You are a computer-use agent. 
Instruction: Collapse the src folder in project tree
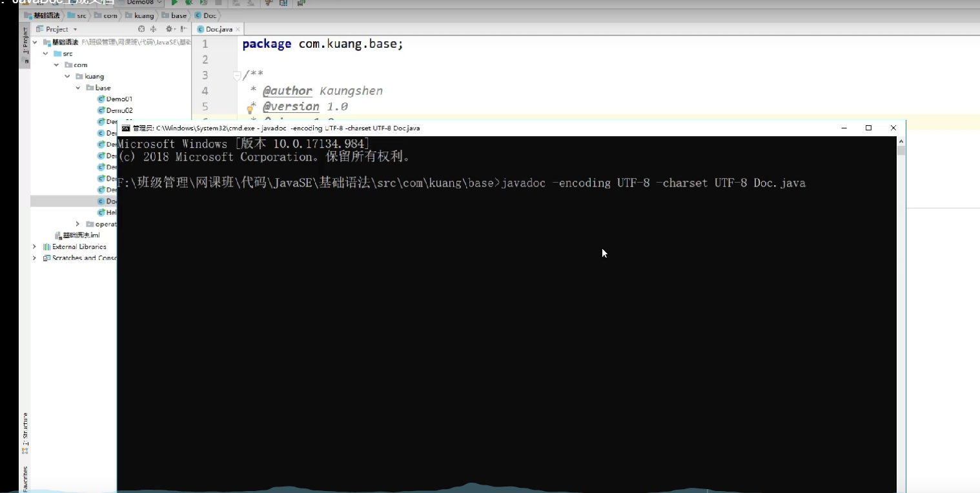(46, 54)
